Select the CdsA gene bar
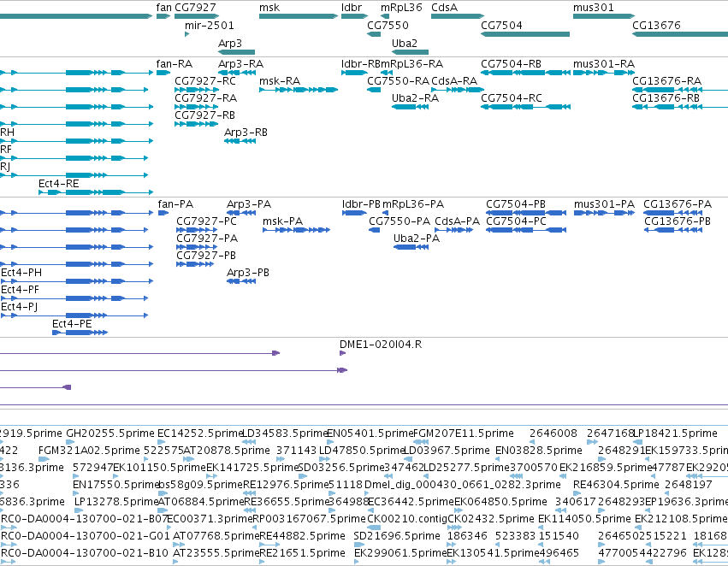The width and height of the screenshot is (728, 566). 458,16
